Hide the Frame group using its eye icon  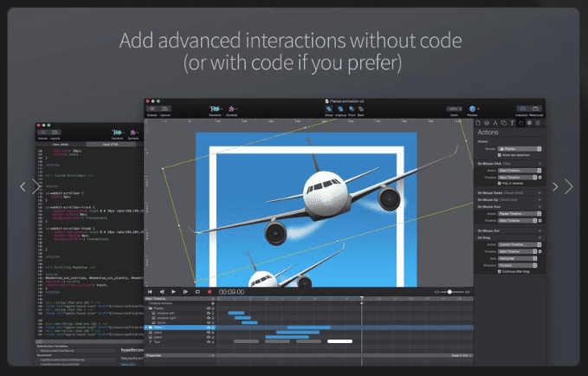pos(209,308)
